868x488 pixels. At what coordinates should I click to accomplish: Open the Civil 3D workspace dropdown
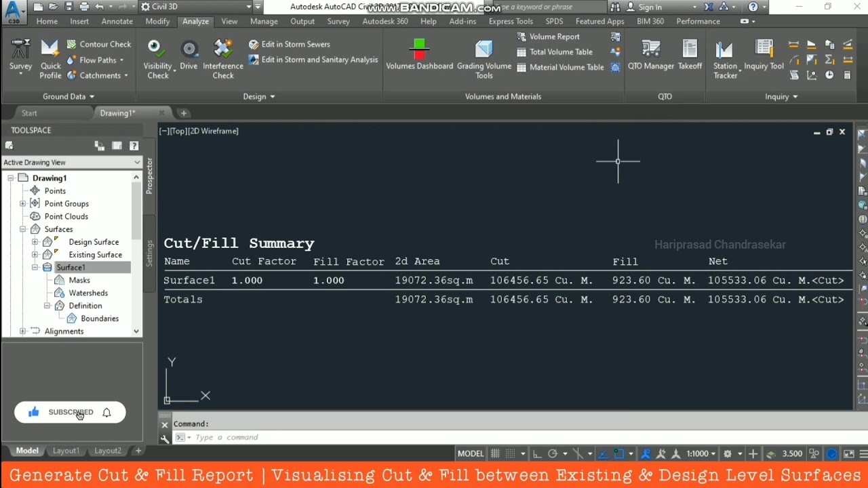click(197, 7)
